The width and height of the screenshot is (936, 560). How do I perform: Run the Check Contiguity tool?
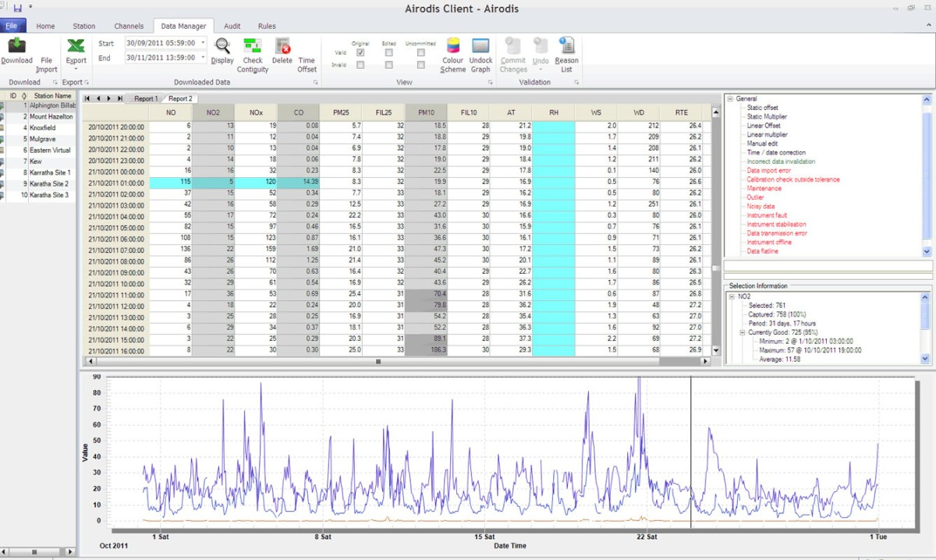click(253, 46)
